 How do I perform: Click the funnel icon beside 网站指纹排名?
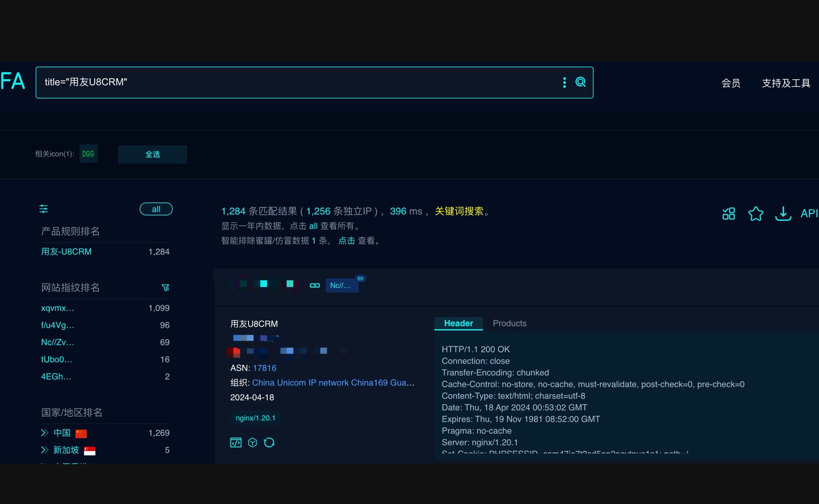click(166, 288)
